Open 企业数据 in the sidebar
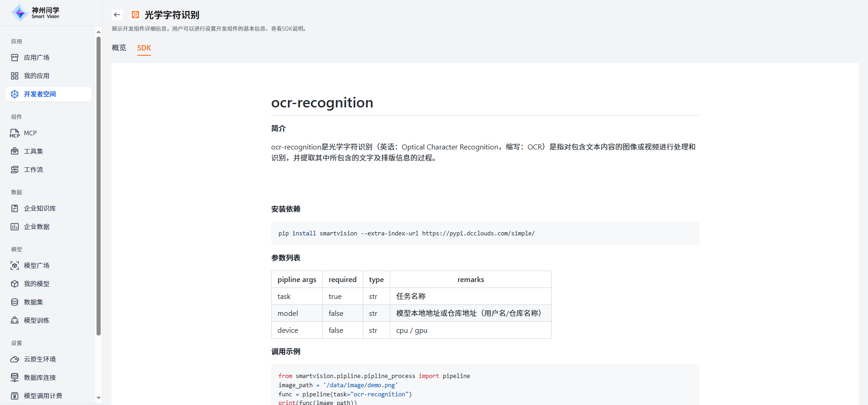 (37, 227)
